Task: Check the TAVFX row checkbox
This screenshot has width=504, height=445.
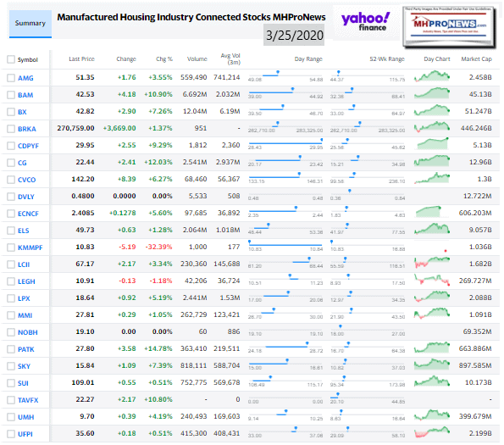Action: pyautogui.click(x=11, y=400)
